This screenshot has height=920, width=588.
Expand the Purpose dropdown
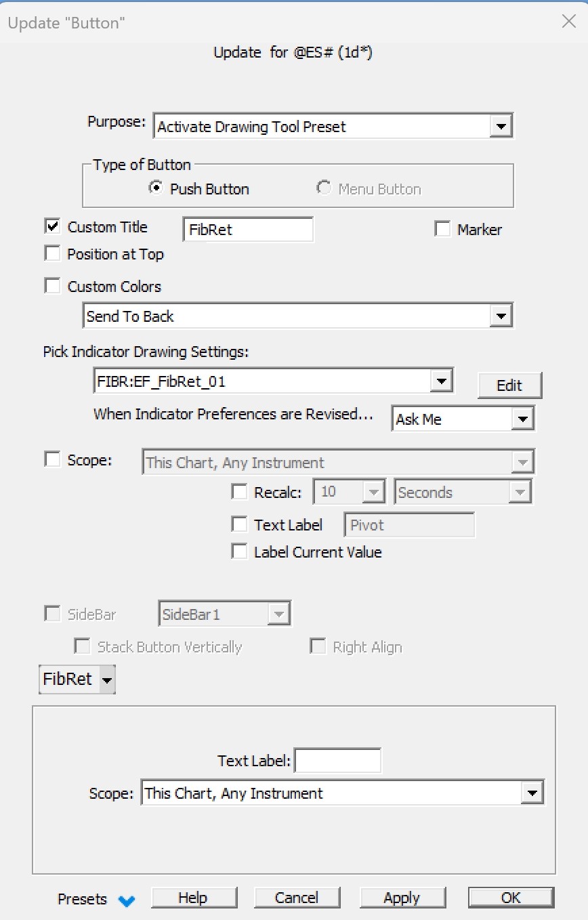[x=501, y=127]
